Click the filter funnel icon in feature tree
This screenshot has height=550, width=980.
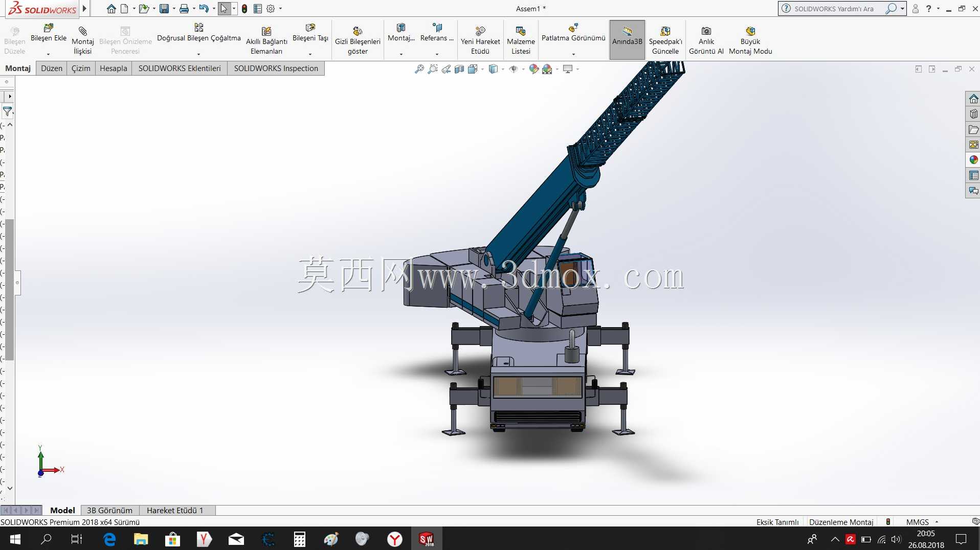7,111
